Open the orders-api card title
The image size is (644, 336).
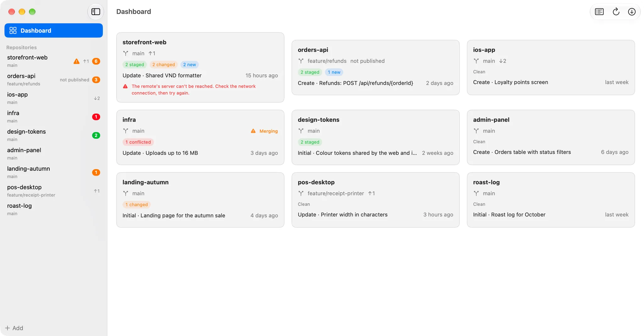(313, 50)
